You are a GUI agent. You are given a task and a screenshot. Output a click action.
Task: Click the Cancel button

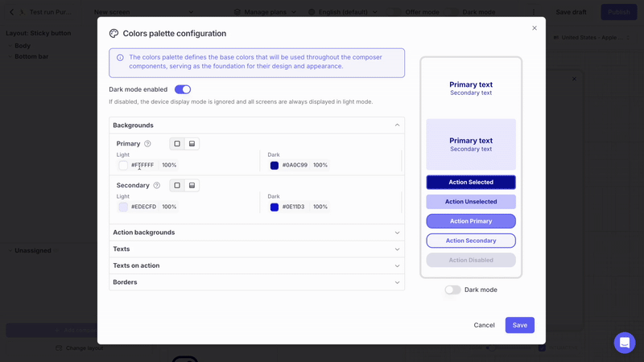click(x=484, y=325)
